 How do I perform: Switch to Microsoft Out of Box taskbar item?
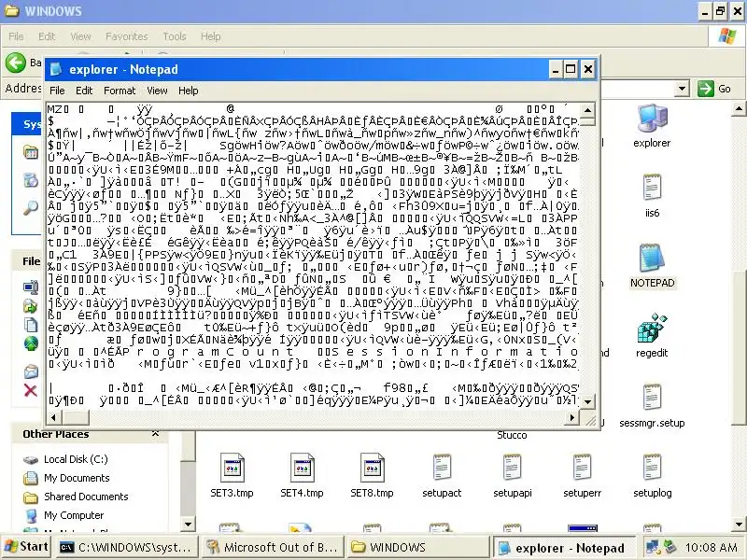pos(272,547)
